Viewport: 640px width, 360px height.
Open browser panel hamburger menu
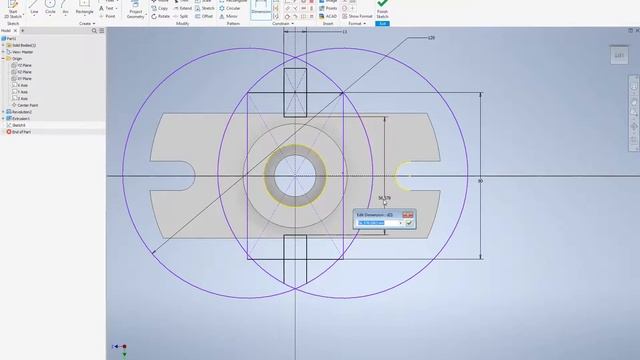[102, 31]
